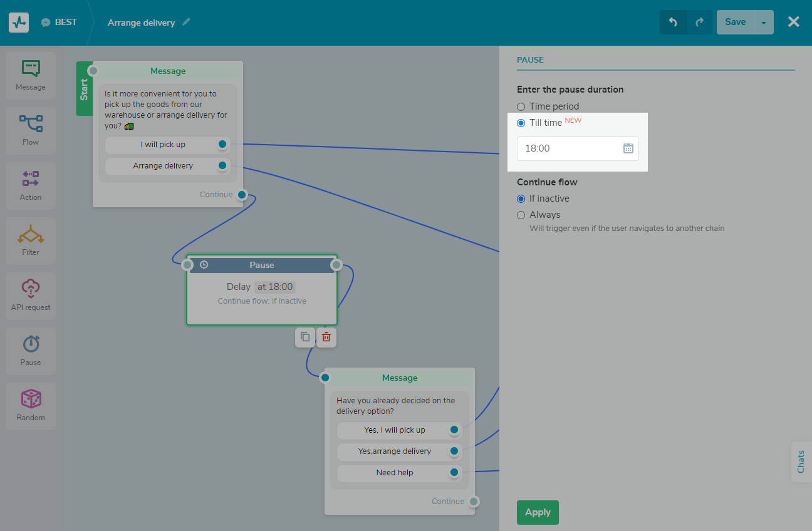Add an API request element
The height and width of the screenshot is (531, 812).
point(31,296)
